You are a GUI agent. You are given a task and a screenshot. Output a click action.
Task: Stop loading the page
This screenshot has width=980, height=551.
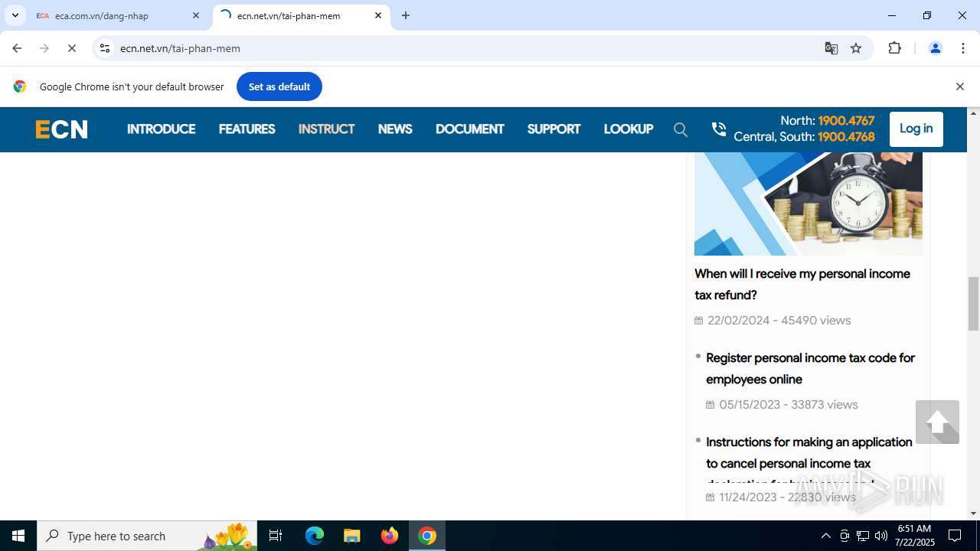click(71, 48)
